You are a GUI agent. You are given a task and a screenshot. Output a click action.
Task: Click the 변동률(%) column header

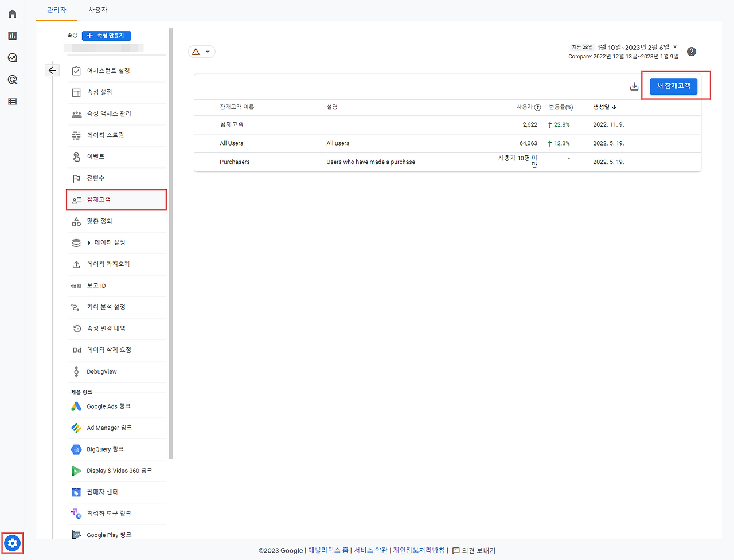(561, 107)
